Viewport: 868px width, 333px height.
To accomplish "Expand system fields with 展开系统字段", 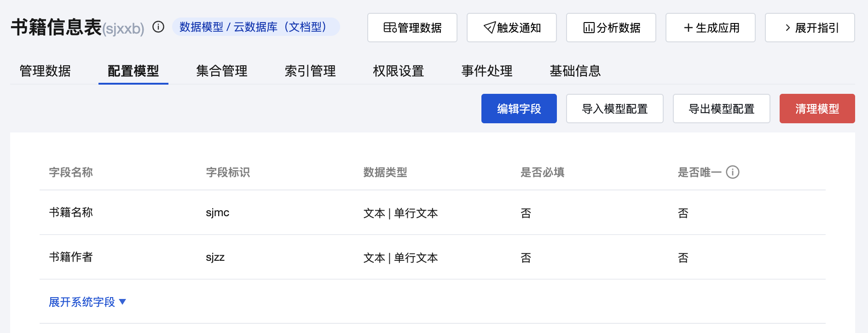I will [87, 302].
